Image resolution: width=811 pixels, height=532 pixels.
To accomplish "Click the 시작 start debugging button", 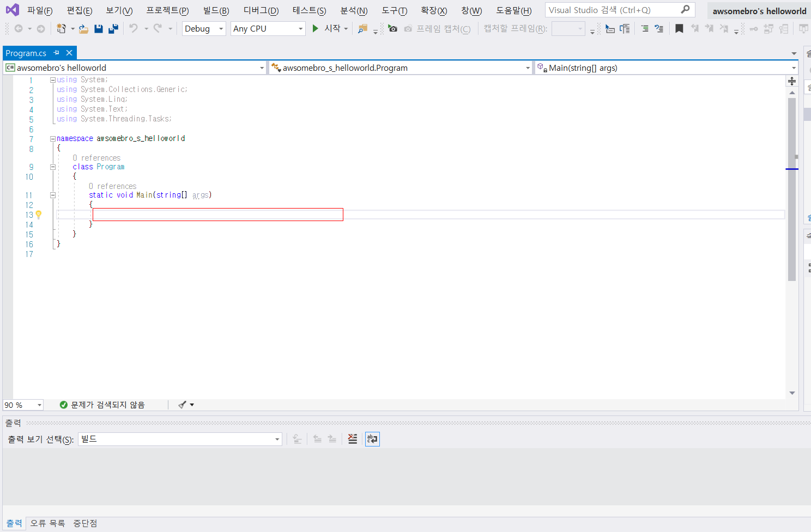I will [326, 28].
